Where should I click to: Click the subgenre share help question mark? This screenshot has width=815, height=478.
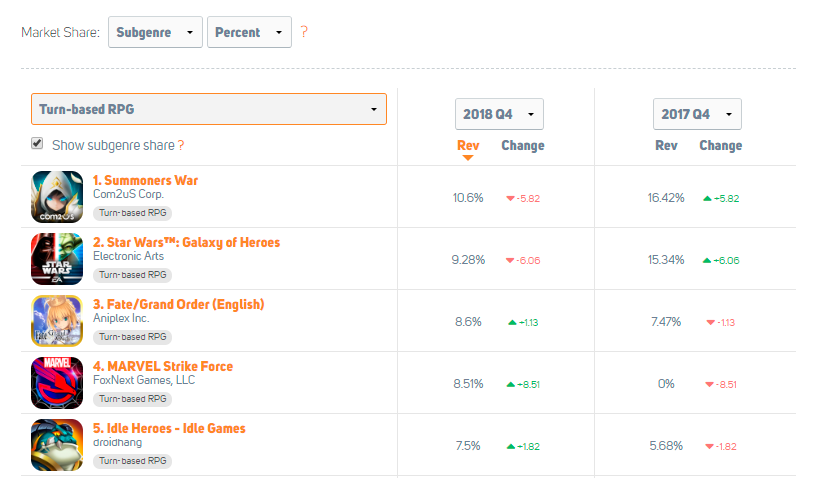pos(181,145)
